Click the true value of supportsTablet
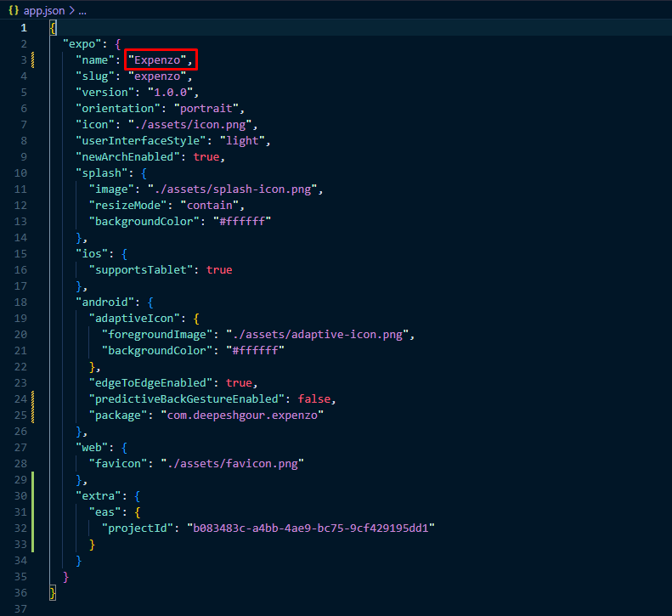Viewport: 672px width, 616px height. click(219, 269)
